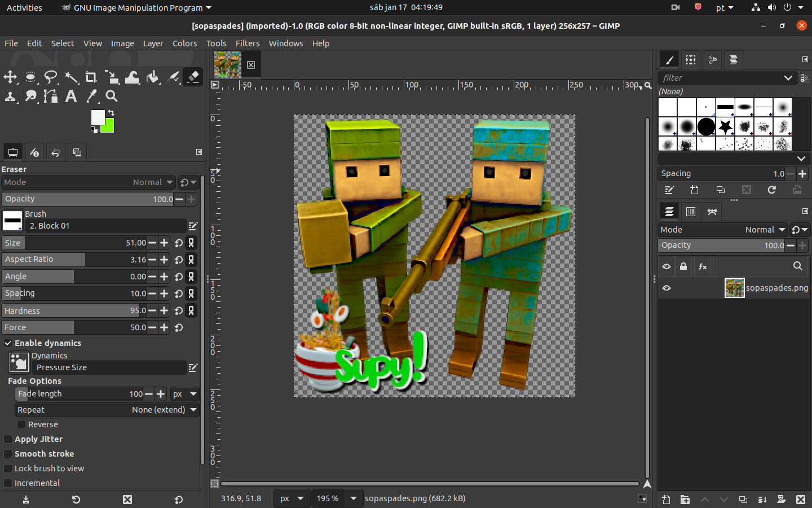Select the Move tool
This screenshot has height=508, width=812.
[10, 77]
